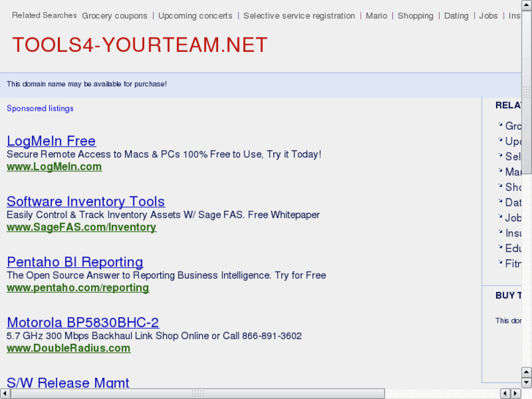Click Upcoming concerts related search
Screen dimensions: 532x399
[x=195, y=16]
